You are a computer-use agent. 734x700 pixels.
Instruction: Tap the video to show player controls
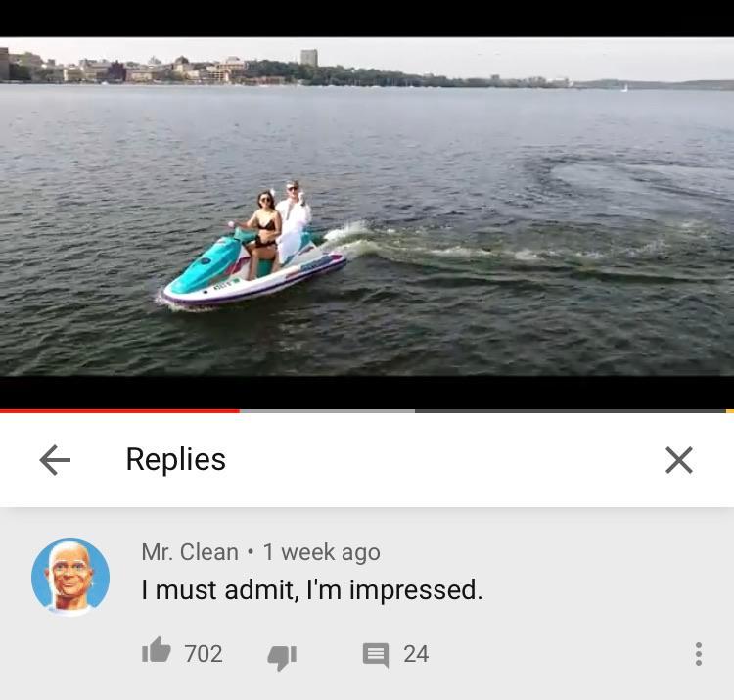coord(367,206)
